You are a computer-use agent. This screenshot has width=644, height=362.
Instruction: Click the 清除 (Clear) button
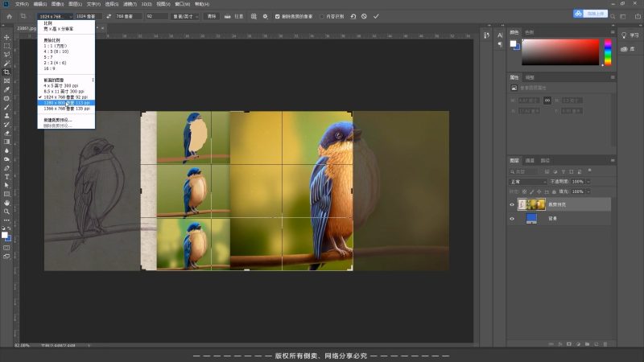211,16
